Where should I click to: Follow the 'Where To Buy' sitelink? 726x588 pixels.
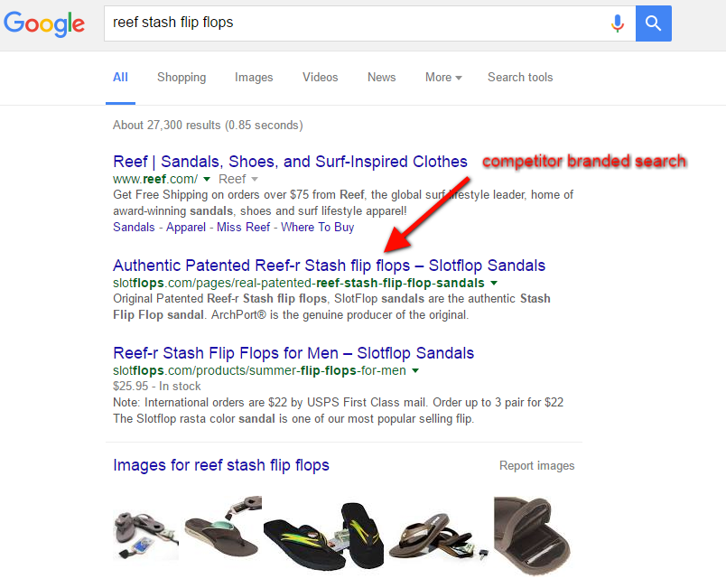click(318, 228)
